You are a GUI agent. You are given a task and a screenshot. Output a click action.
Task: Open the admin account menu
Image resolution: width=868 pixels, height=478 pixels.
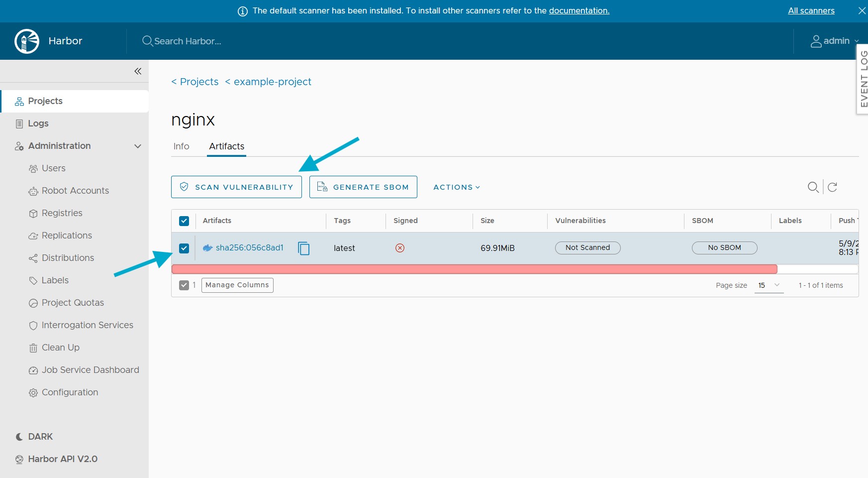pos(835,41)
